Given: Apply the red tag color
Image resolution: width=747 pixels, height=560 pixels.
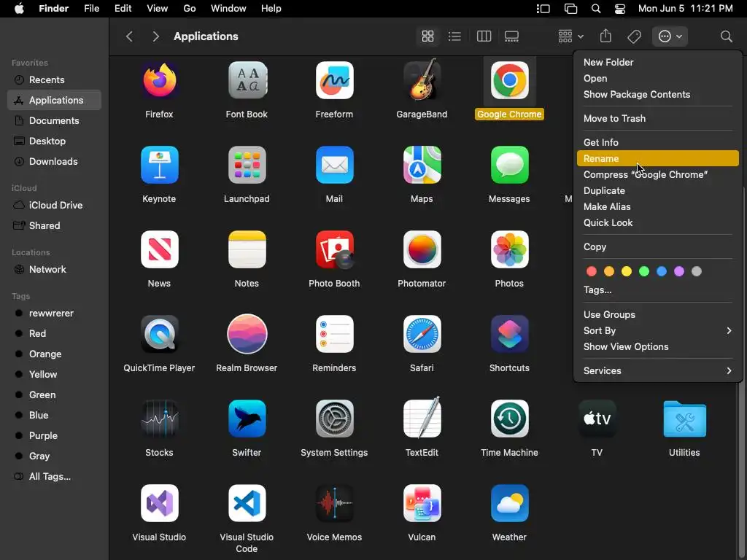Looking at the screenshot, I should coord(591,271).
